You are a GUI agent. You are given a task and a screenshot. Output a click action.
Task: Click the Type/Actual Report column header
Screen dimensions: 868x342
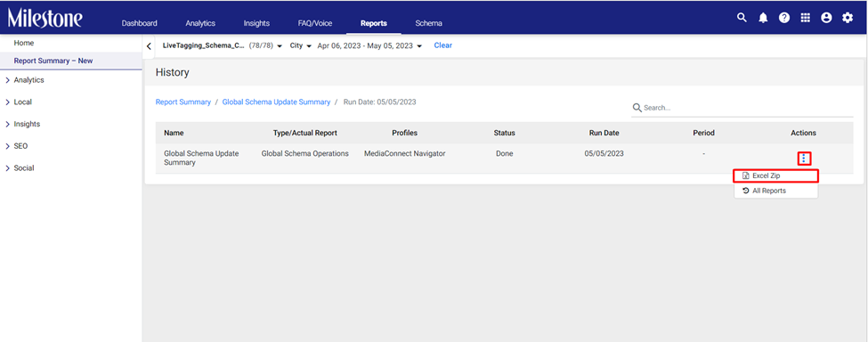pos(305,133)
